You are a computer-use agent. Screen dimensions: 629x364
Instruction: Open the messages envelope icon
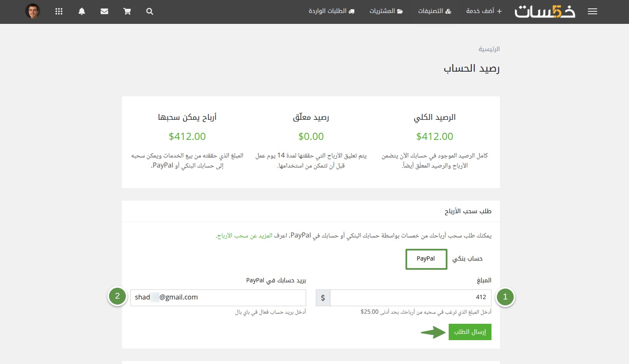coord(104,12)
